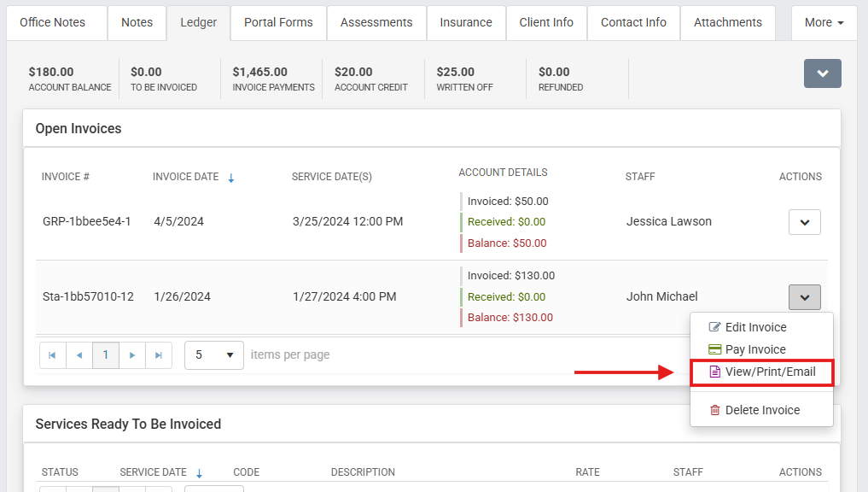This screenshot has width=868, height=492.
Task: Click Invoiced: $130.00 text
Action: click(511, 275)
